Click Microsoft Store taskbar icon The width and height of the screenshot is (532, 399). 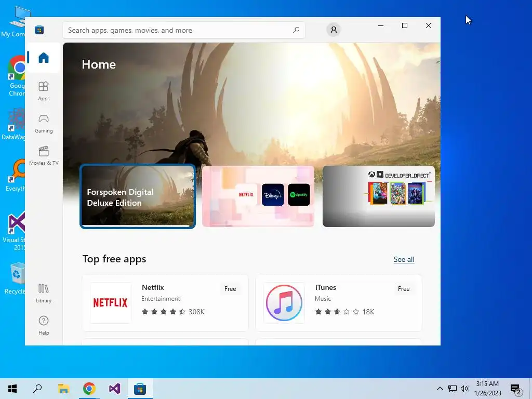pos(140,389)
